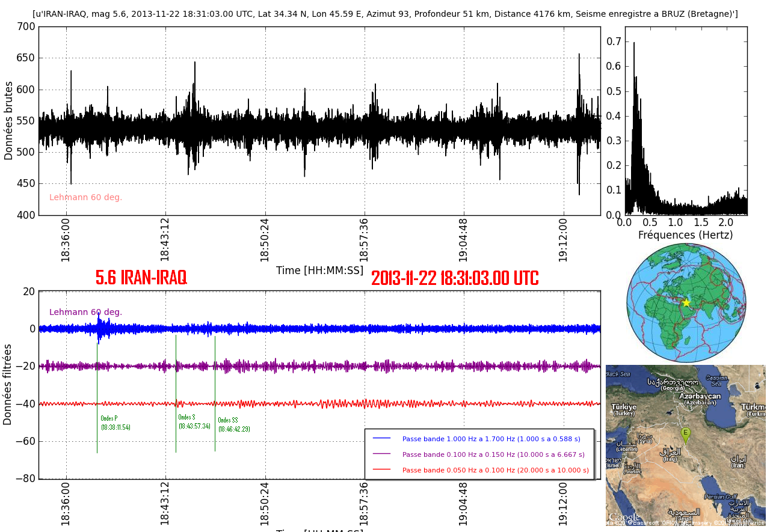Click the pink Lehmann 60 deg. label
The height and width of the screenshot is (532, 770).
(85, 197)
